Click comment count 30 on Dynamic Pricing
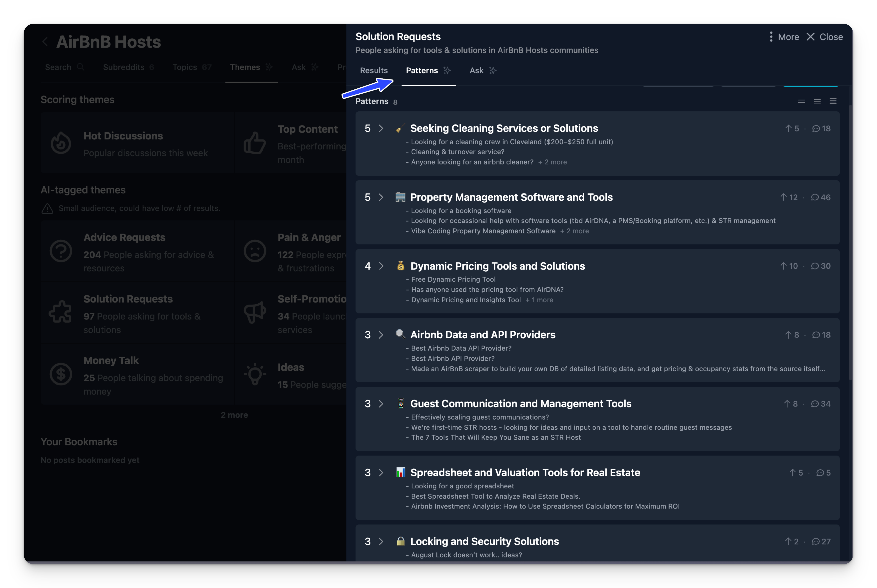Screen dimensions: 877x588 820,266
